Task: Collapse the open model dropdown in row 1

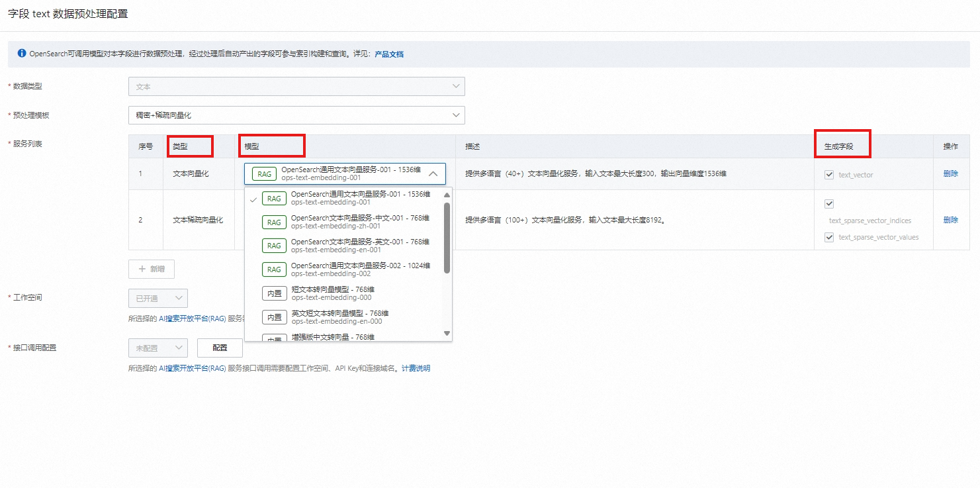Action: tap(345, 173)
